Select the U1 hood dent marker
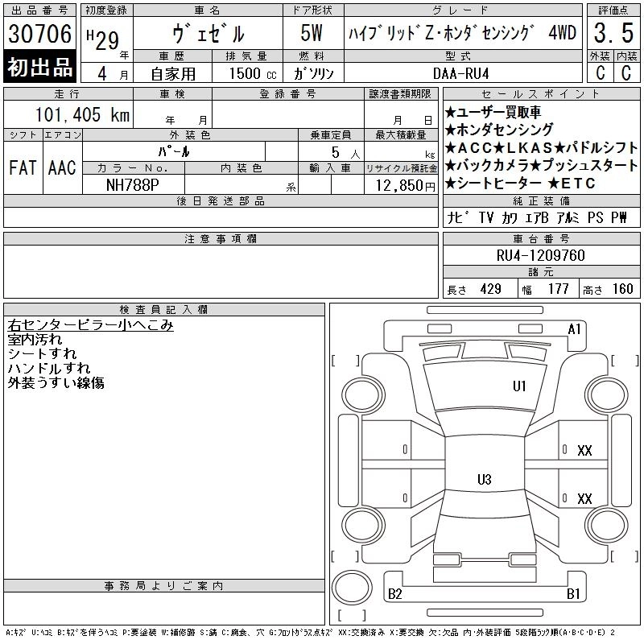 pyautogui.click(x=519, y=386)
